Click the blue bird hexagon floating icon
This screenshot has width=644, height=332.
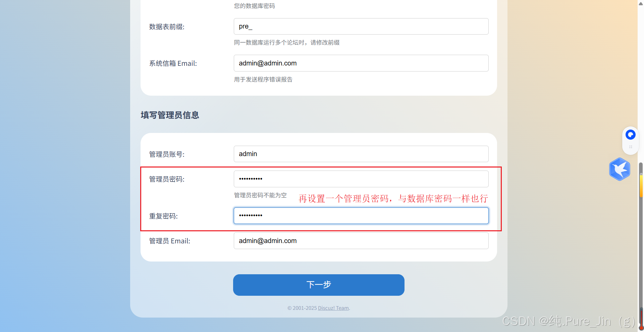click(x=620, y=169)
